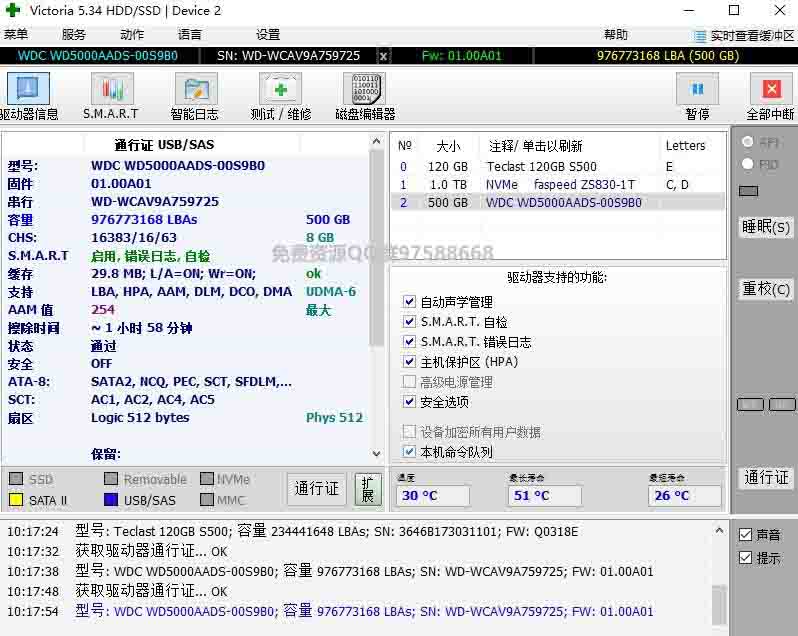Click the yellow SATA II color indicator
This screenshot has height=636, width=798.
(x=16, y=500)
